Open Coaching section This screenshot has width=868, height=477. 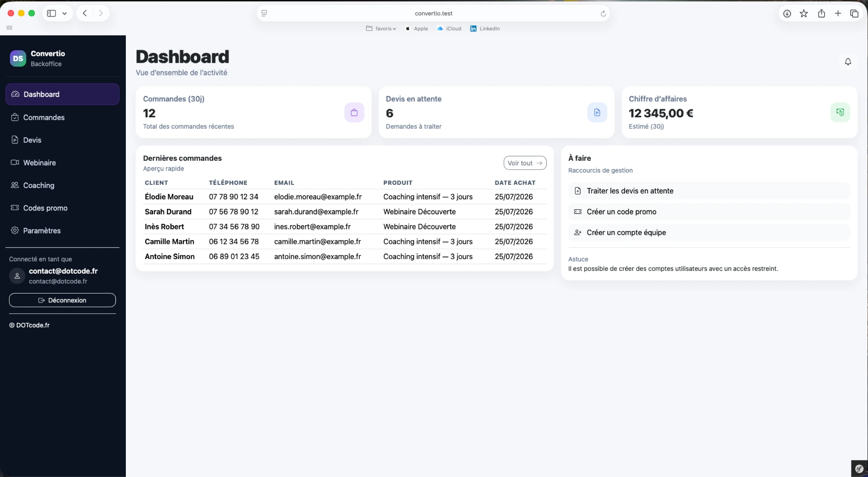point(62,185)
